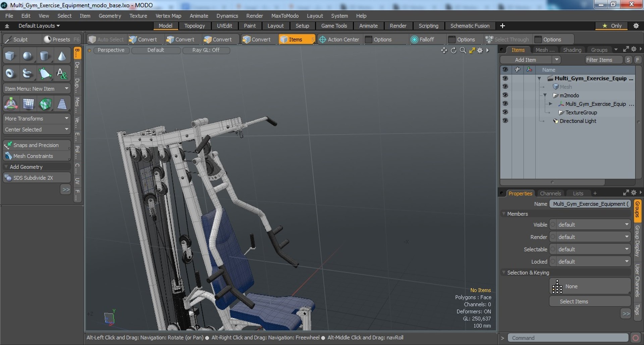Click the record button beside Command

tap(635, 338)
